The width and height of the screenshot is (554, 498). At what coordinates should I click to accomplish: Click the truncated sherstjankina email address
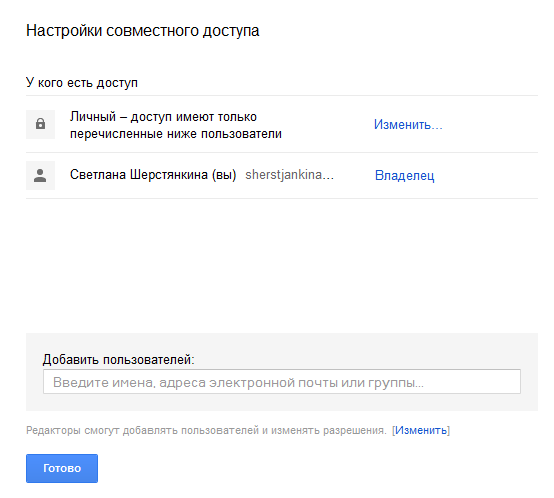289,174
